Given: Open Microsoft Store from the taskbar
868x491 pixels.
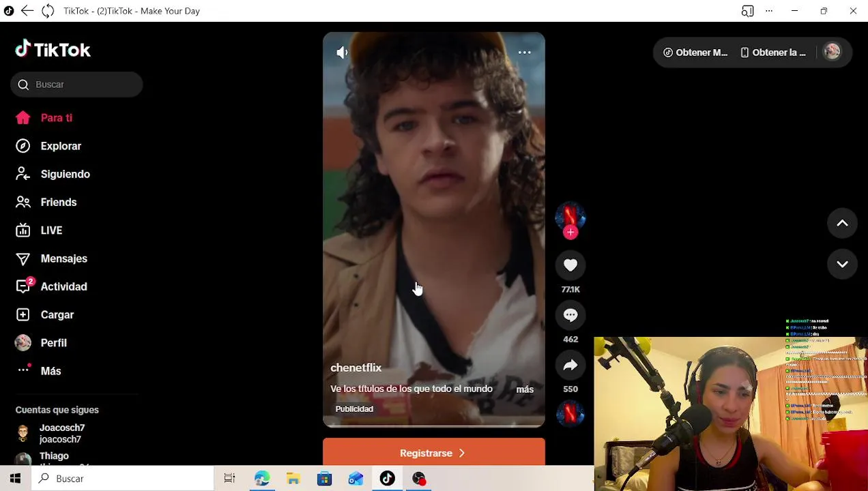Looking at the screenshot, I should pos(324,479).
